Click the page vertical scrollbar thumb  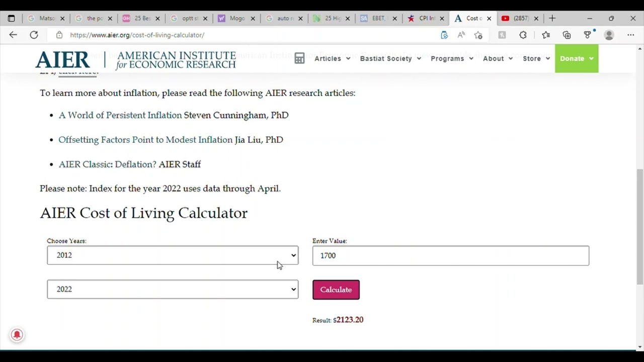click(x=640, y=226)
